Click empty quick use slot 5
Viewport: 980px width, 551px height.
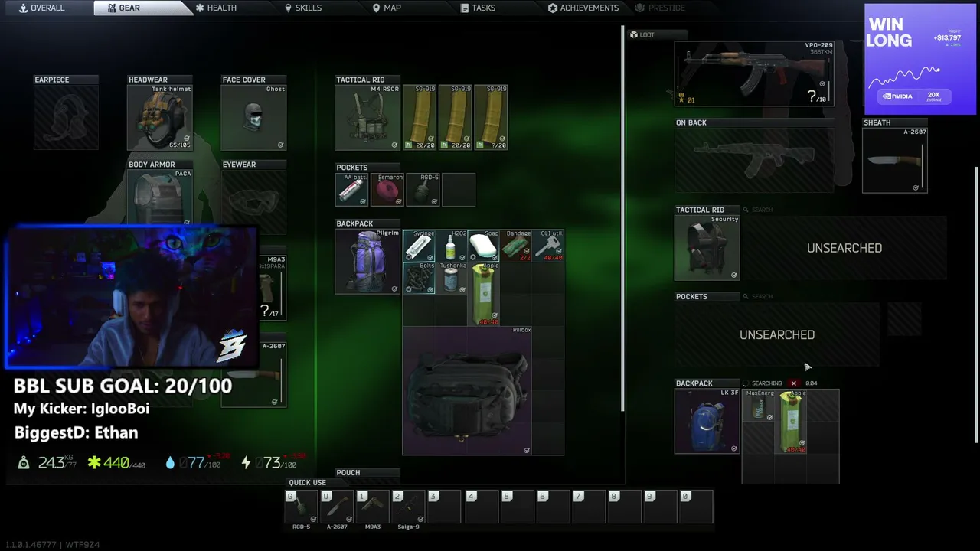(516, 507)
